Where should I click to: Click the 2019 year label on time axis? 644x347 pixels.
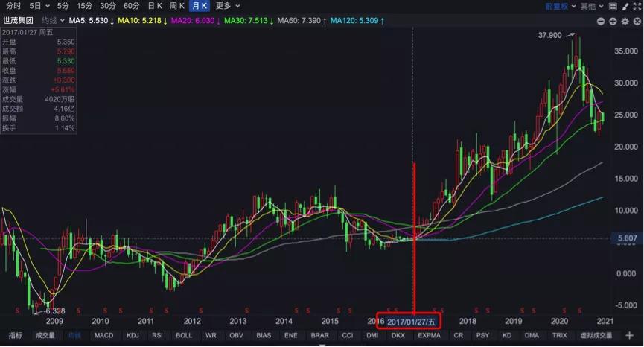pos(514,322)
